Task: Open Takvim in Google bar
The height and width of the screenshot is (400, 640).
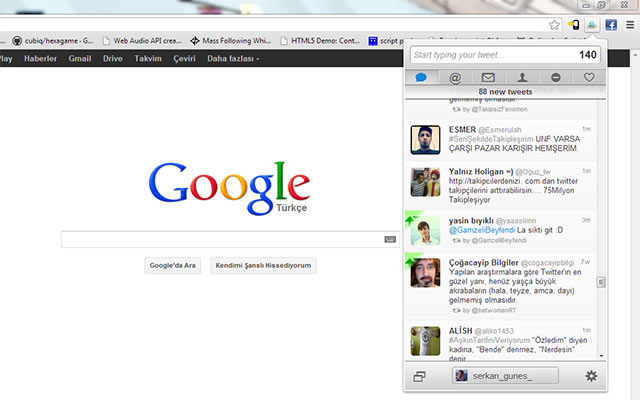Action: pyautogui.click(x=148, y=58)
